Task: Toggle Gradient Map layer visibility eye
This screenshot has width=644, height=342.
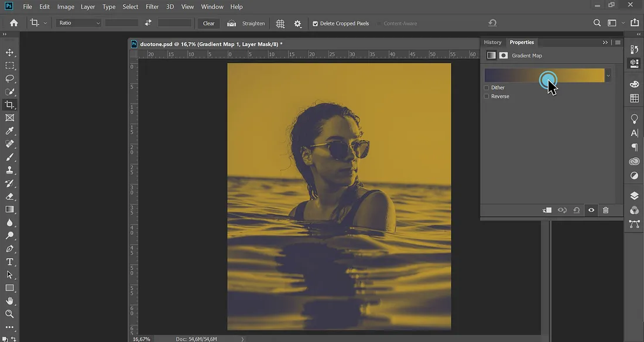Action: click(x=591, y=210)
